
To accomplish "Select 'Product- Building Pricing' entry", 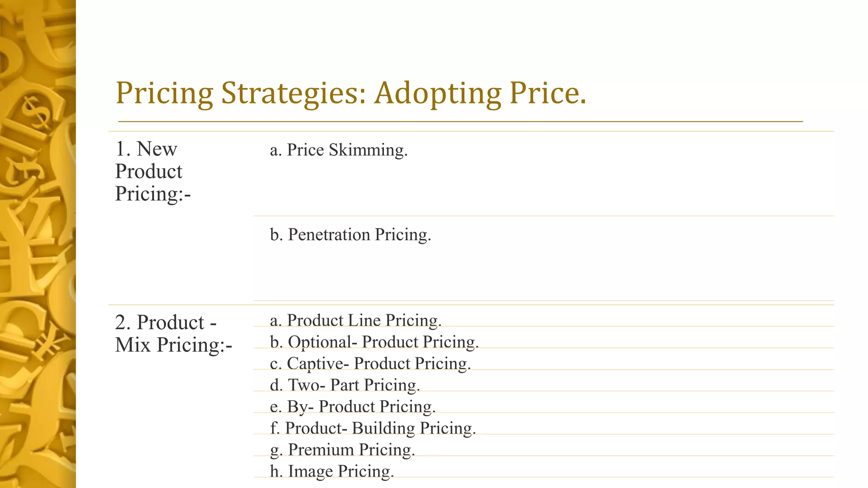I will [373, 428].
